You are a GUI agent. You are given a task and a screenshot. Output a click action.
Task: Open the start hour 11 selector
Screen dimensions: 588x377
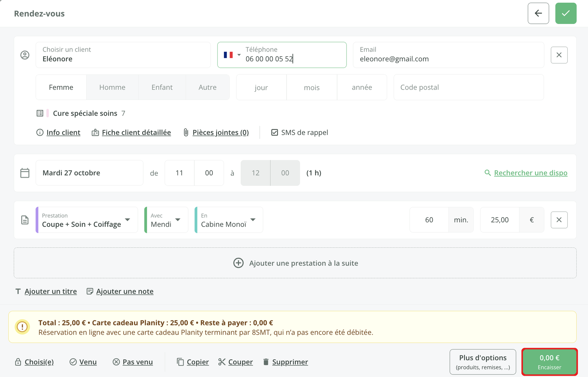point(179,173)
